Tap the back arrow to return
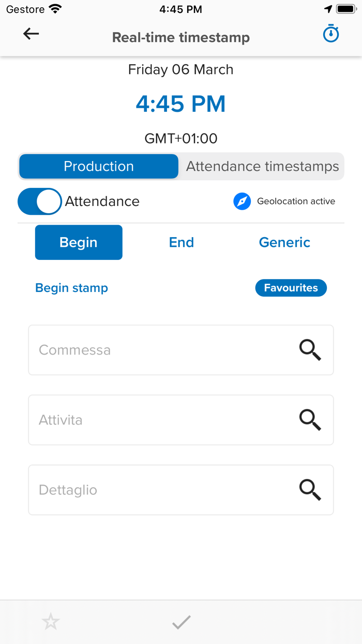The image size is (362, 644). pos(31,33)
